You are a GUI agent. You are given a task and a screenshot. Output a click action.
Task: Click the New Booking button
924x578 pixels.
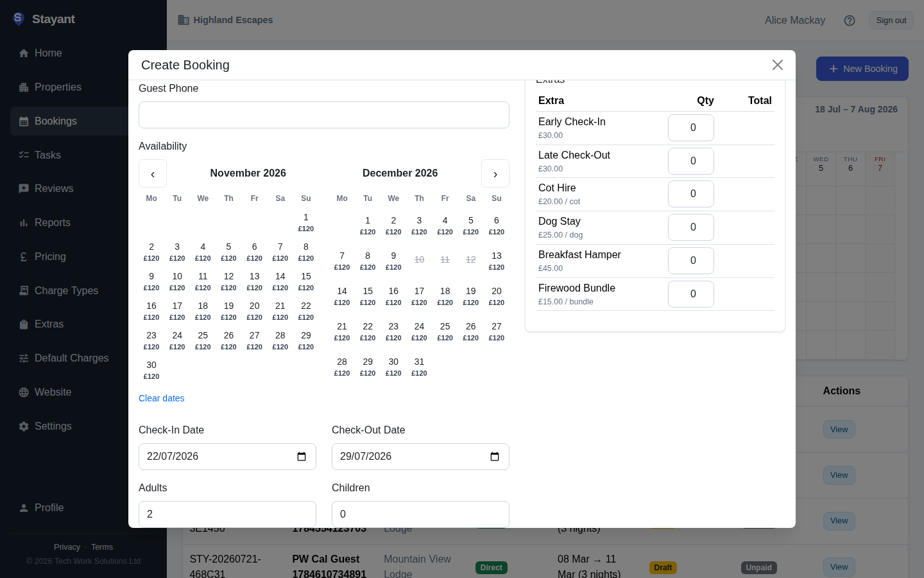pyautogui.click(x=862, y=69)
